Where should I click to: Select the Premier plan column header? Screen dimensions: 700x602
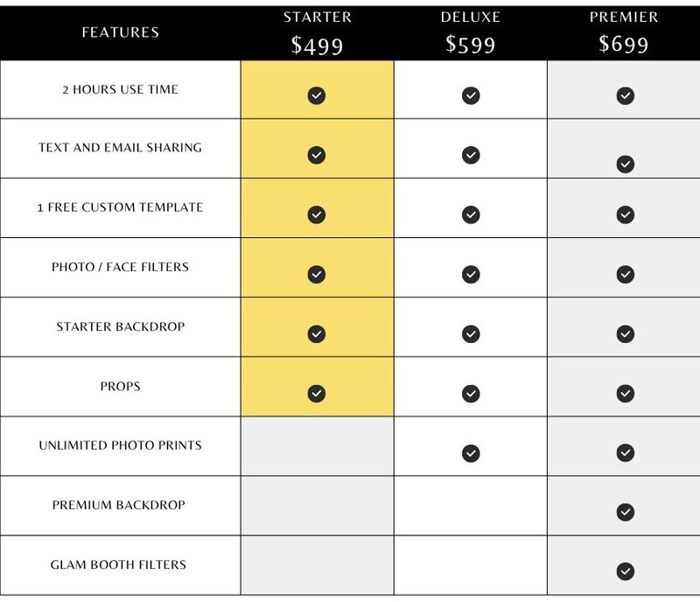click(x=624, y=17)
